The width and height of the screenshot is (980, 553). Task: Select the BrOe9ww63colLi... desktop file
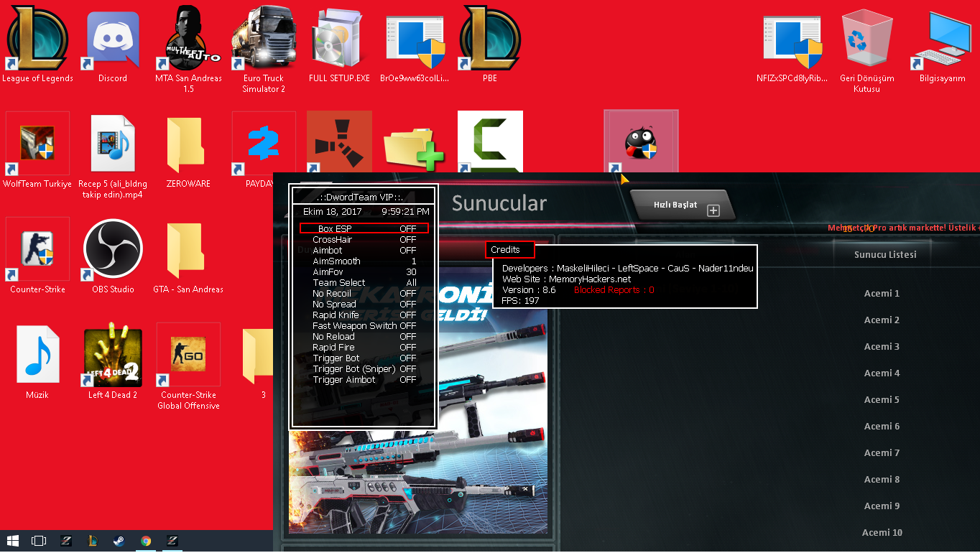(x=415, y=45)
